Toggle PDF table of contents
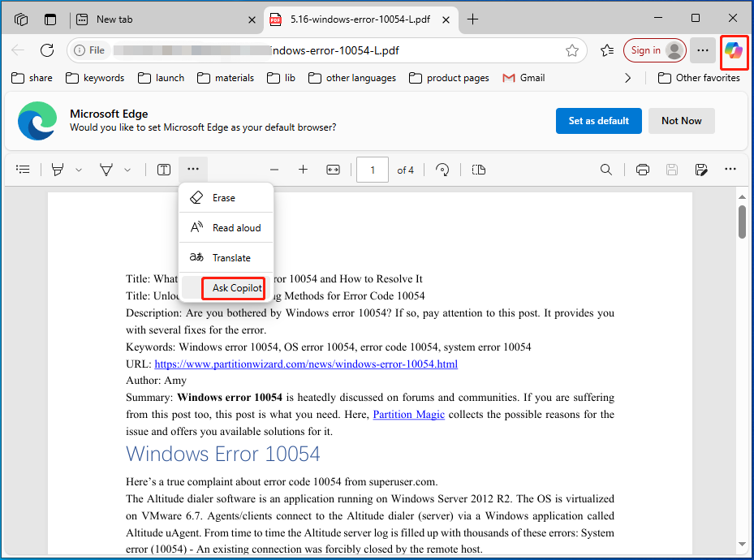The image size is (754, 560). pyautogui.click(x=23, y=169)
